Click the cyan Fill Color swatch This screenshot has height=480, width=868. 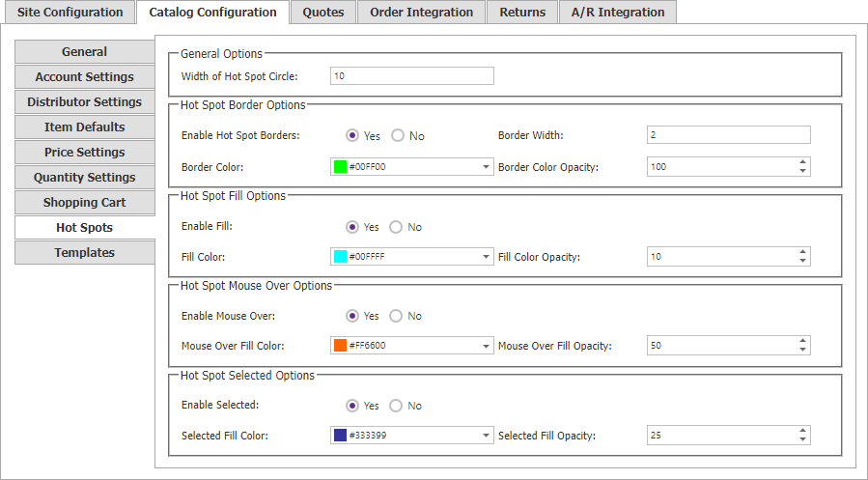pyautogui.click(x=340, y=256)
